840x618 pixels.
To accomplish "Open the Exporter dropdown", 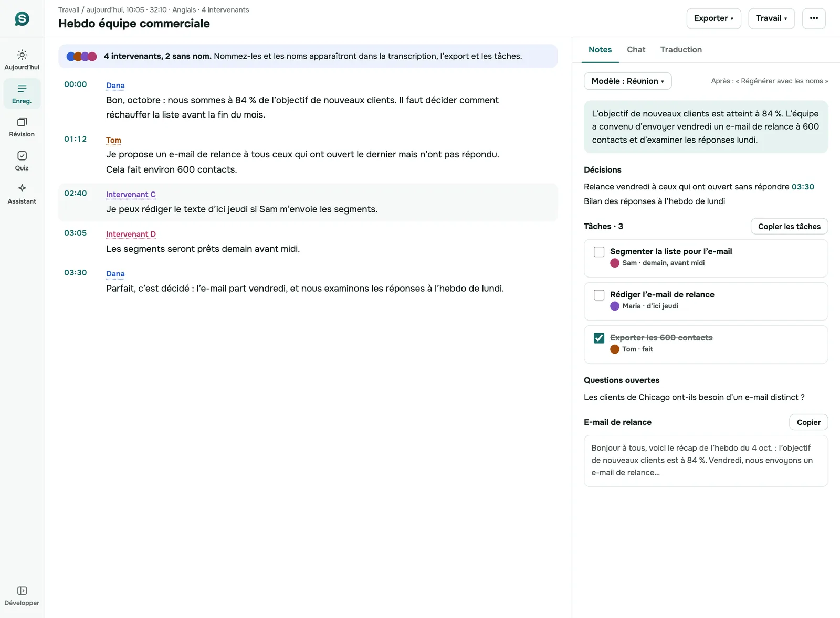I will click(x=713, y=18).
